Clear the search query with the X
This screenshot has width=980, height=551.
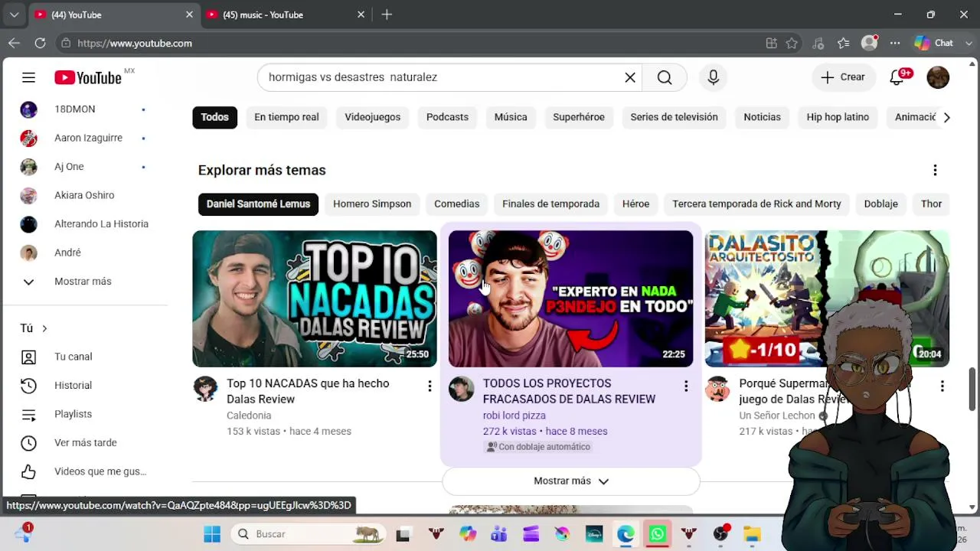[x=630, y=77]
